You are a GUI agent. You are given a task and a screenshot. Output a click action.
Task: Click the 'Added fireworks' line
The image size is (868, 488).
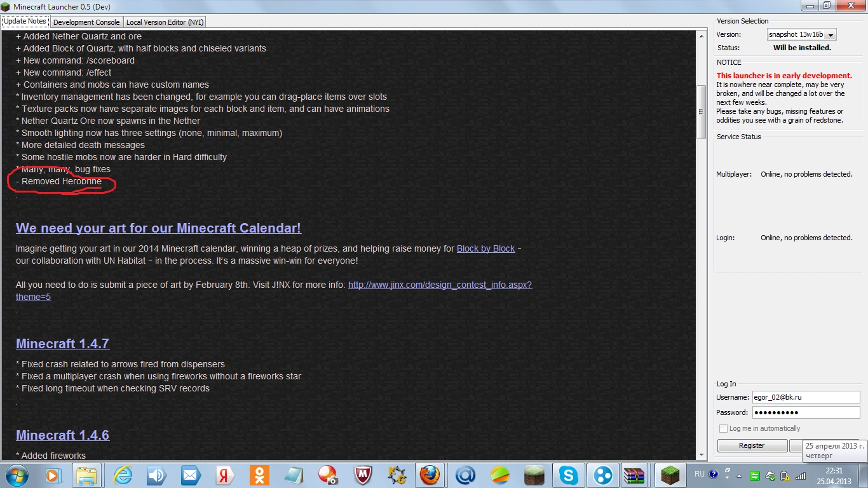(x=51, y=456)
